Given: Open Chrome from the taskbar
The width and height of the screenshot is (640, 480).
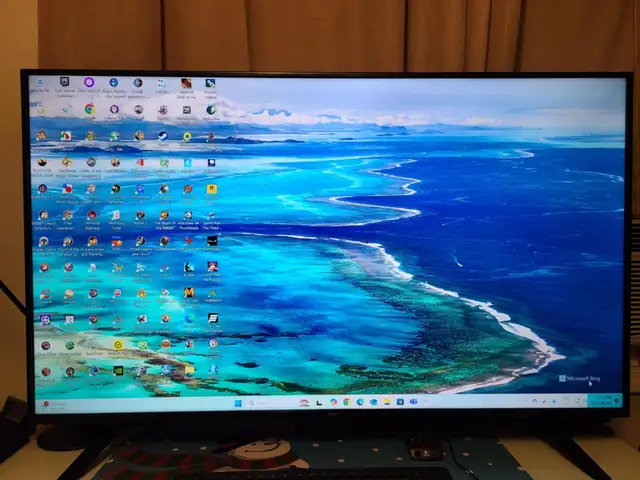Looking at the screenshot, I should point(347,402).
